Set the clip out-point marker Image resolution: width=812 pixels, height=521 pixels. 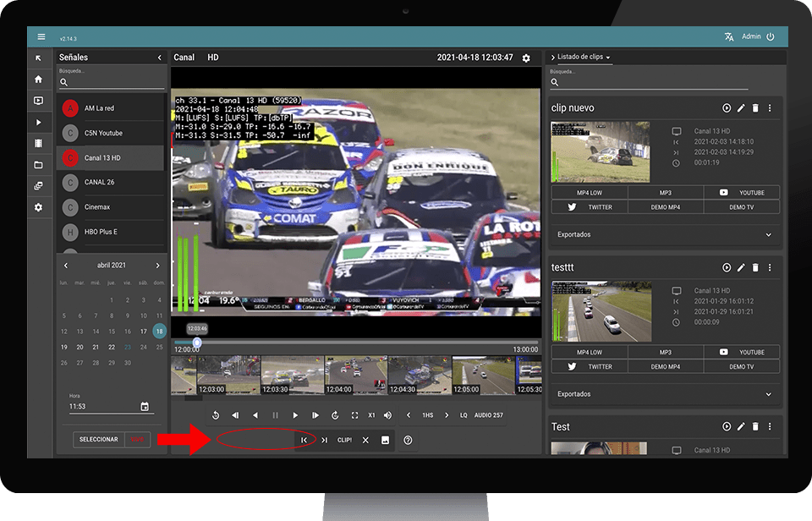324,440
